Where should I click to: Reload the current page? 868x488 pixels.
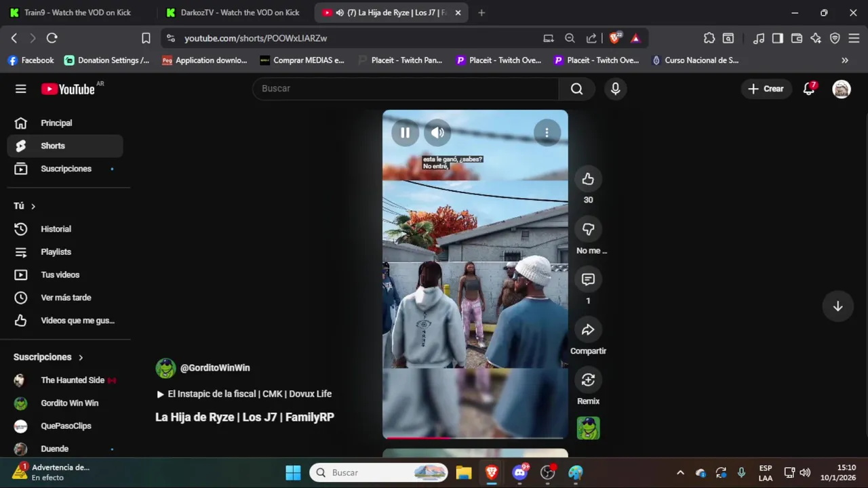(x=52, y=39)
